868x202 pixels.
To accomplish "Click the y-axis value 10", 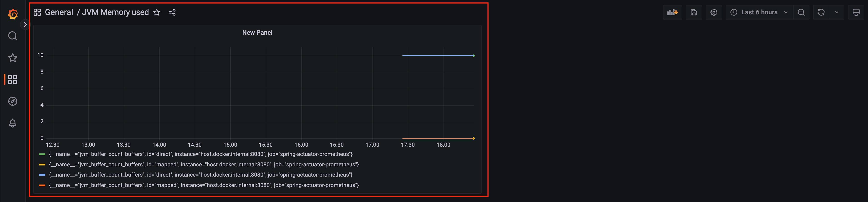I will pos(40,55).
